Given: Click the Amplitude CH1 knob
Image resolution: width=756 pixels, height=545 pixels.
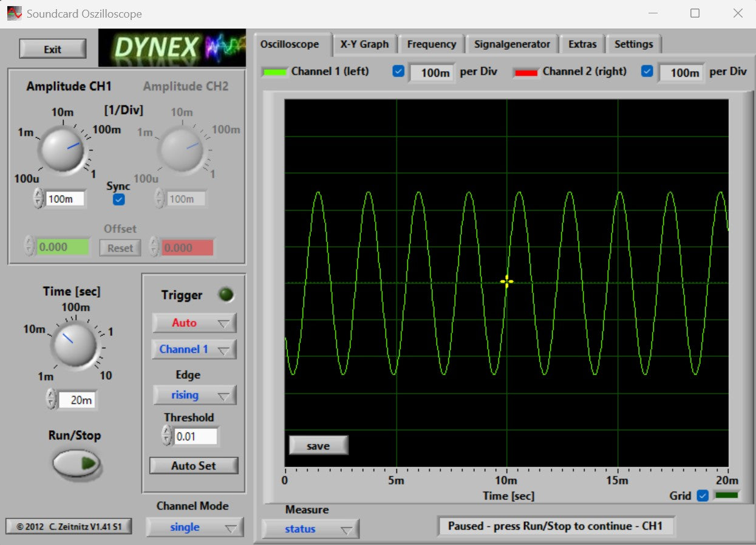Looking at the screenshot, I should [x=61, y=148].
